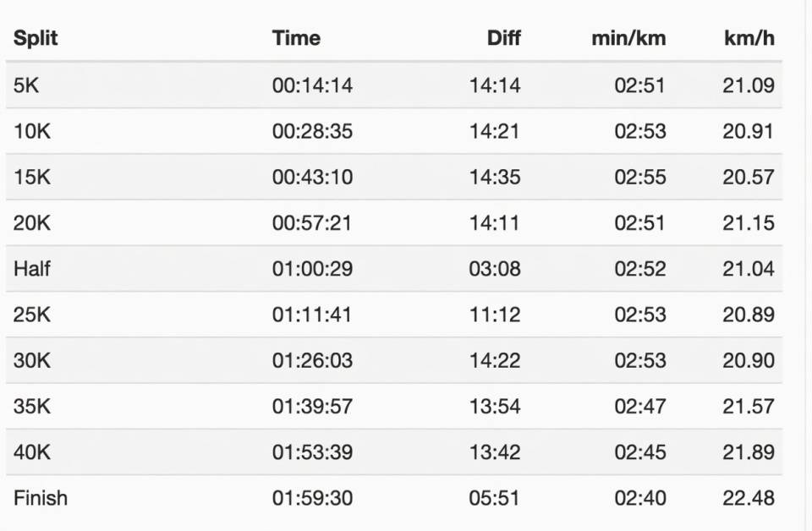Screen dimensions: 812x531
Task: Select the 20K pace value 02:51
Action: point(640,223)
